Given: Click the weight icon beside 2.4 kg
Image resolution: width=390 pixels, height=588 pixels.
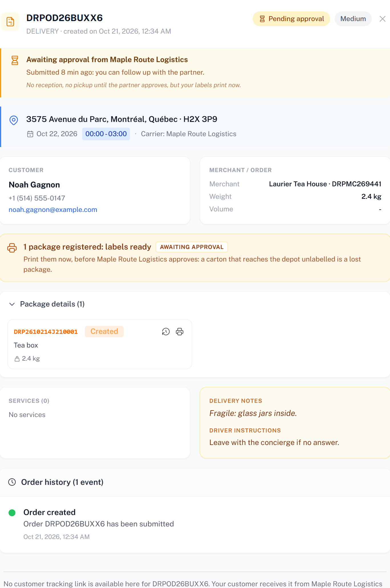Looking at the screenshot, I should coord(17,359).
